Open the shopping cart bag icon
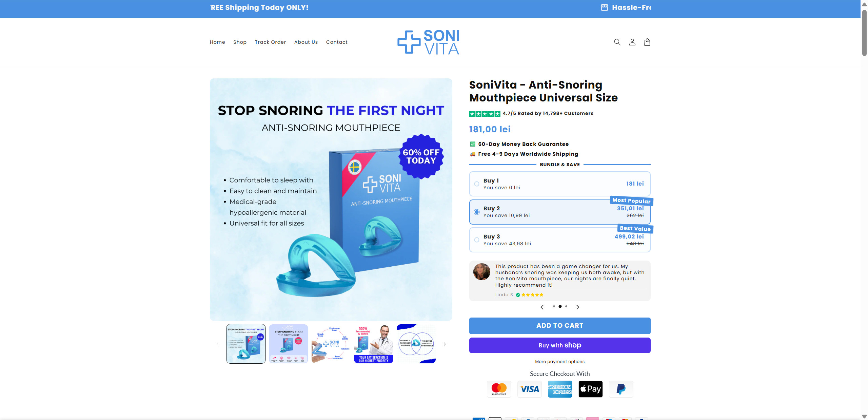This screenshot has height=420, width=868. [x=647, y=42]
